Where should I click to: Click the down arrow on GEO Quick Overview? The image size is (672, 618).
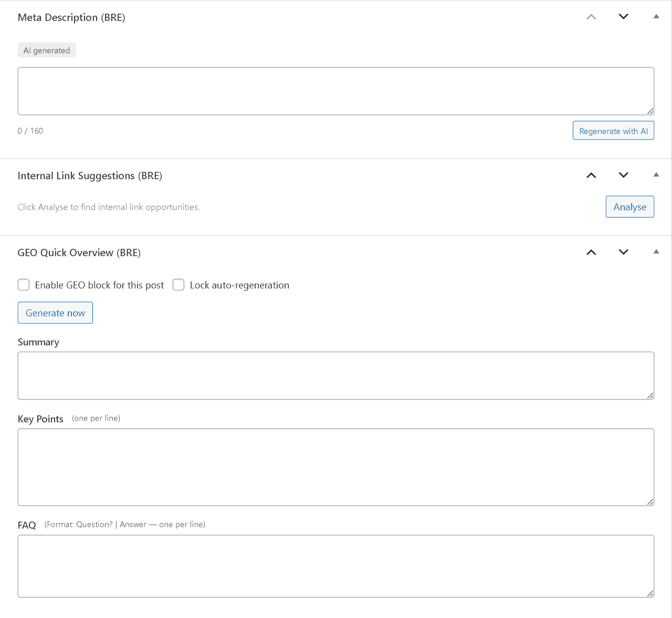[x=623, y=252]
